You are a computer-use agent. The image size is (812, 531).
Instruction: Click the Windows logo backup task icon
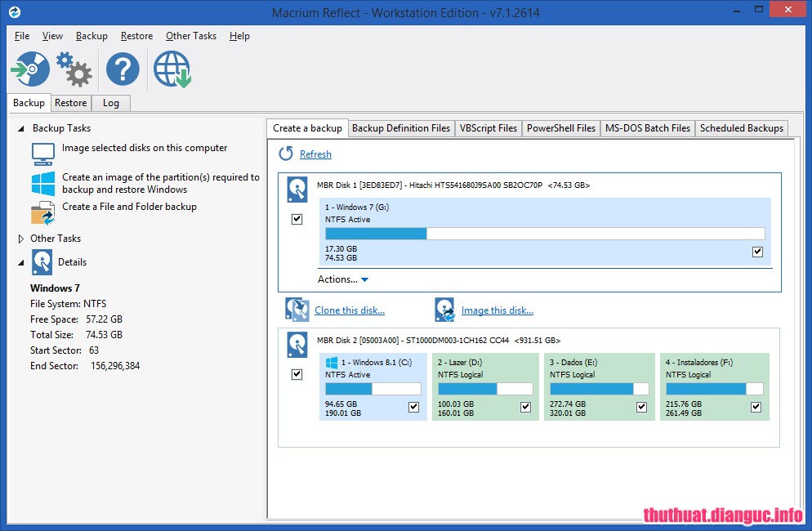[43, 184]
